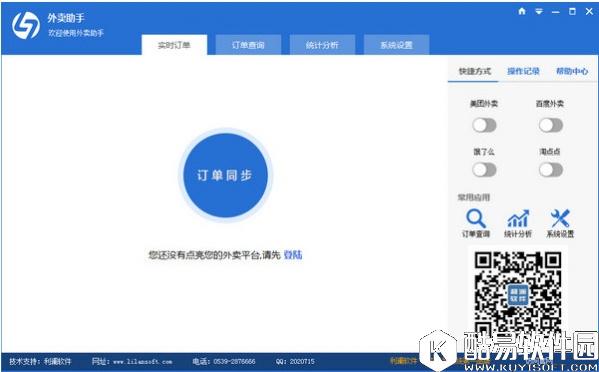The width and height of the screenshot is (599, 372).
Task: Click the round 订单同步 button
Action: pos(225,175)
